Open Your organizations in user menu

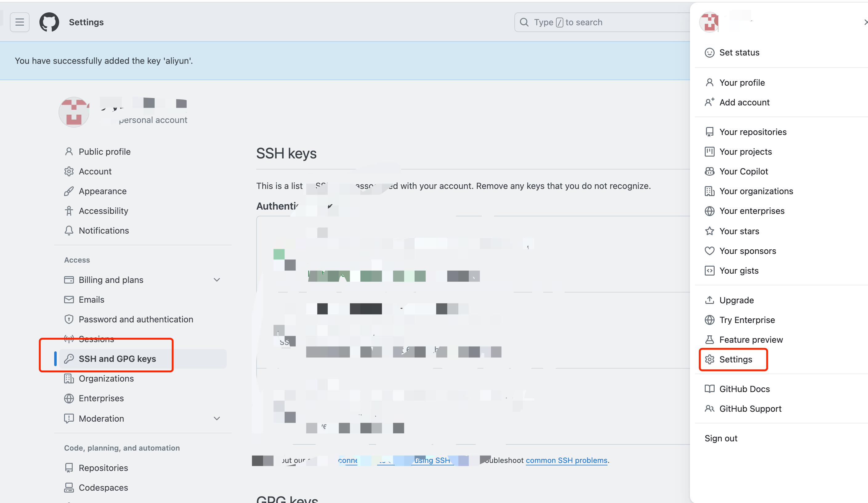[756, 191]
